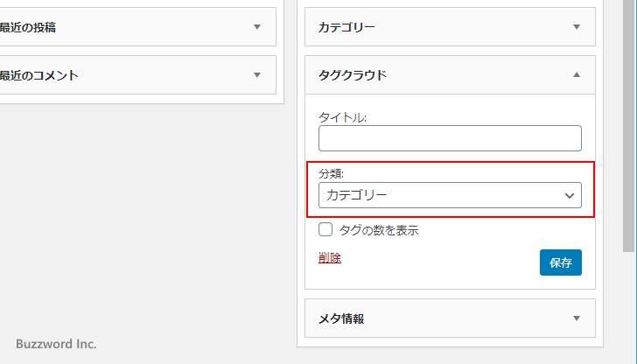Collapse タグクラウド using its up arrow
The height and width of the screenshot is (364, 637).
(x=576, y=75)
